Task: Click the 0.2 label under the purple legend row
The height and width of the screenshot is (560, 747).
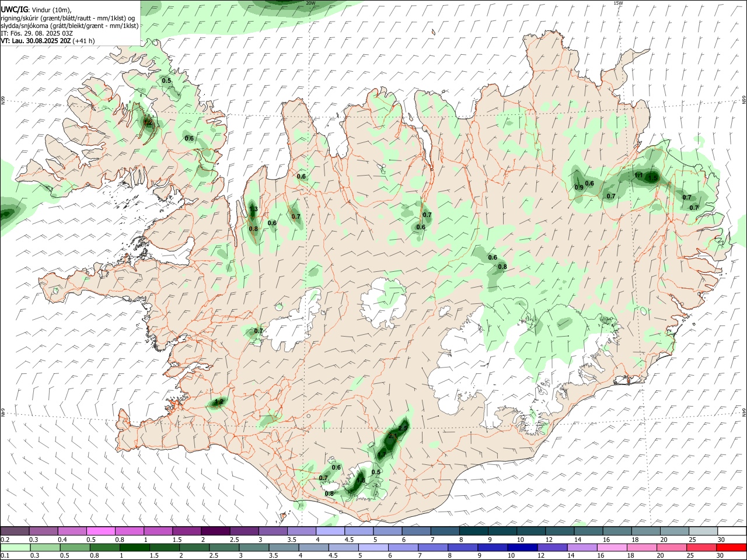Action: coord(5,539)
